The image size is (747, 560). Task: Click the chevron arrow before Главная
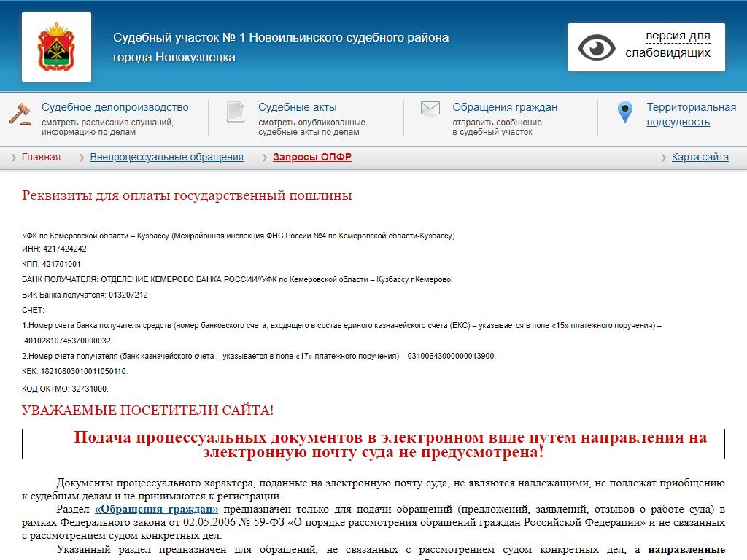tap(14, 157)
